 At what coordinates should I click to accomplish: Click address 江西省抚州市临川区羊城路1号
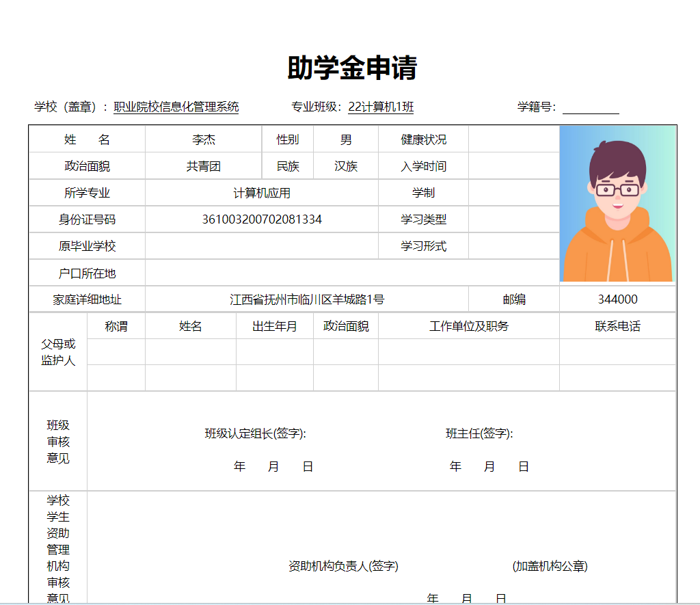pos(307,299)
